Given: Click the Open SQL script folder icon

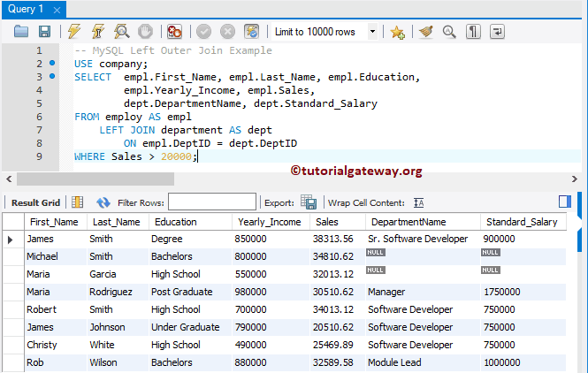Looking at the screenshot, I should 22,32.
